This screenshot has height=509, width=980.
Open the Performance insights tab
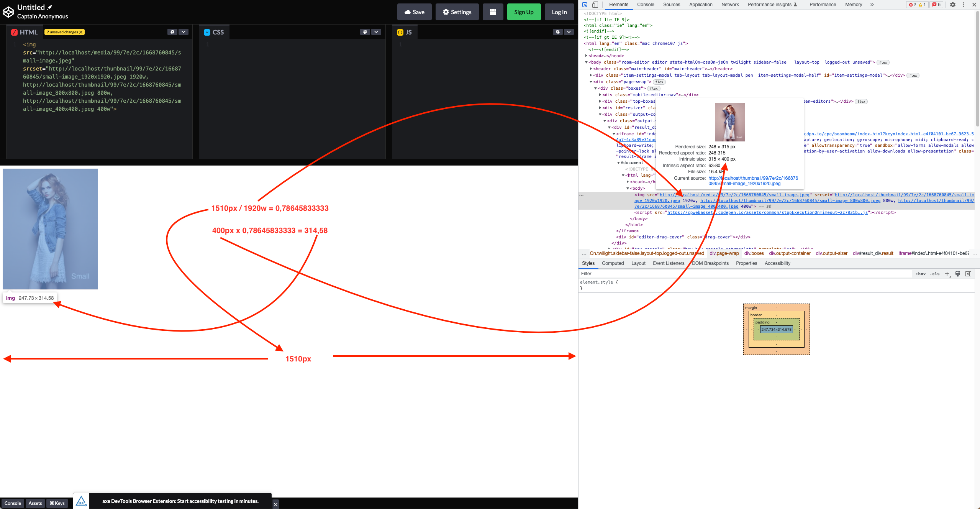click(772, 5)
